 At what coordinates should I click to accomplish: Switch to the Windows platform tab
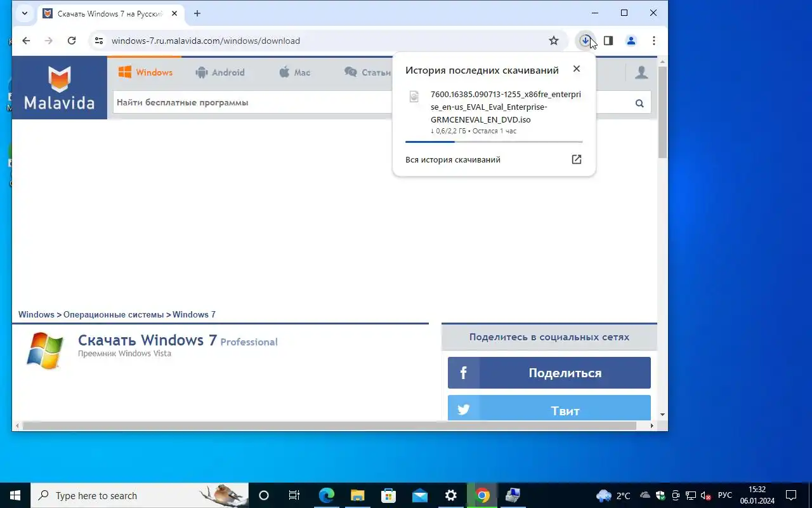(x=145, y=72)
